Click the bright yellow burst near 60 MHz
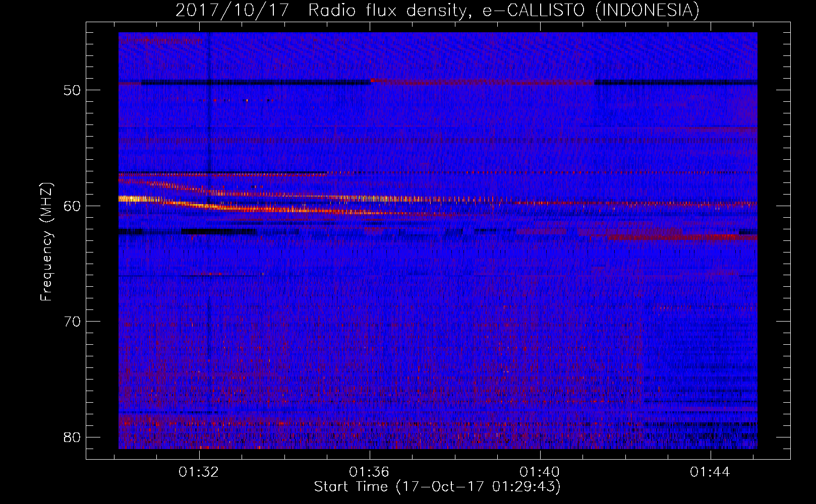Image resolution: width=816 pixels, height=504 pixels. pos(139,199)
